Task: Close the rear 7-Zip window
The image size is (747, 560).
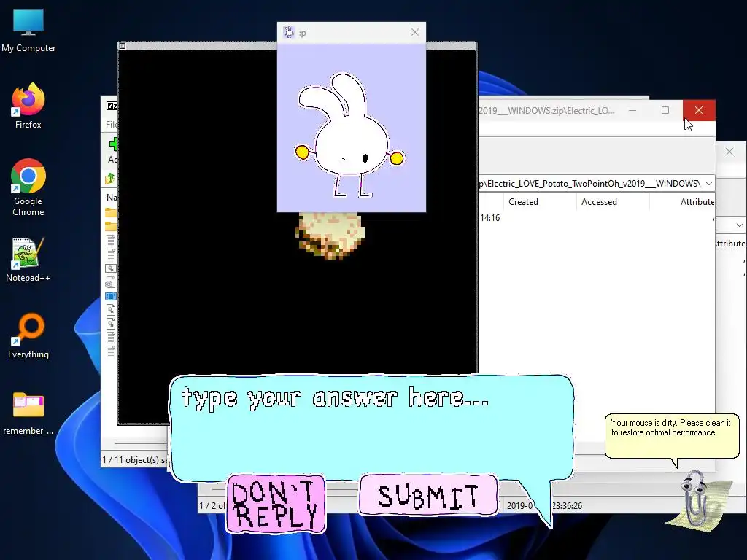Action: point(729,152)
